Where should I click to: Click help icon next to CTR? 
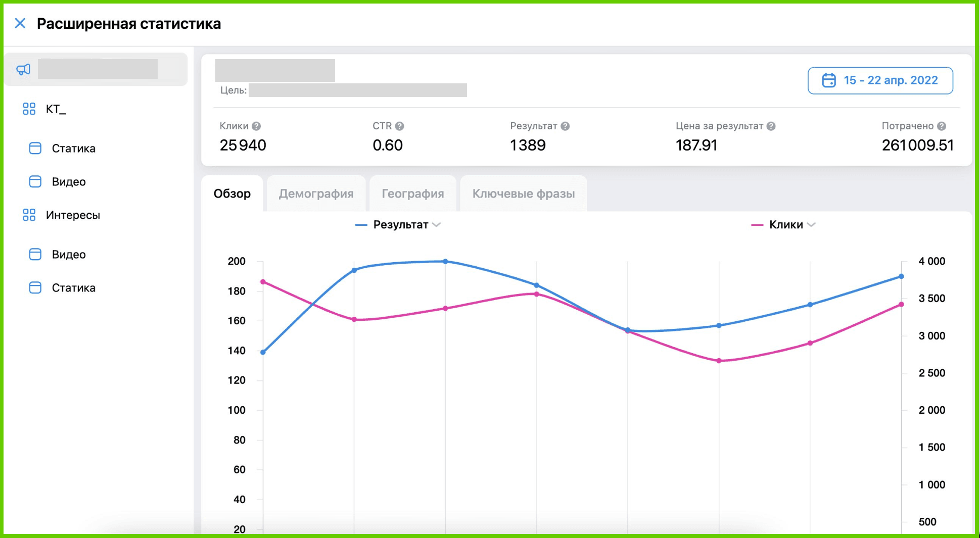[x=399, y=126]
